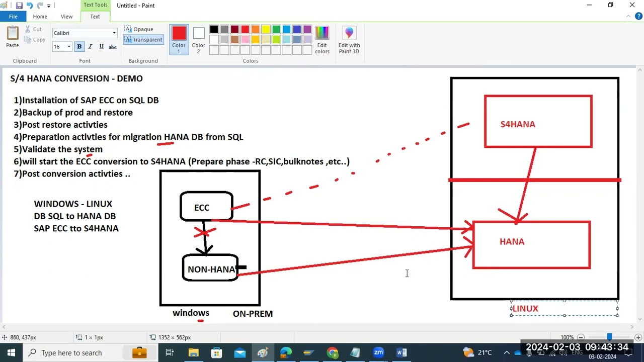Pick the purple palette swatch
Viewport: 644px width, 362px height.
[x=307, y=30]
